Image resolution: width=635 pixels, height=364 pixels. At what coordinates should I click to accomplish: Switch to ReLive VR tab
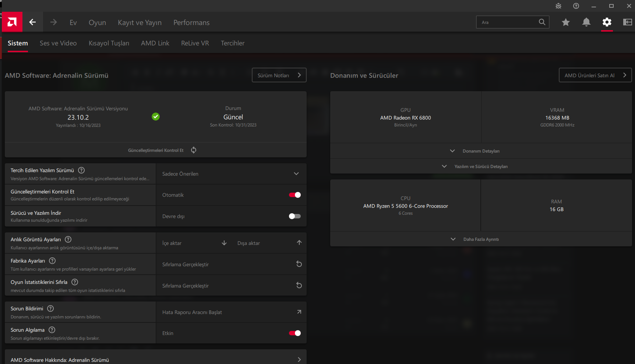pyautogui.click(x=195, y=43)
